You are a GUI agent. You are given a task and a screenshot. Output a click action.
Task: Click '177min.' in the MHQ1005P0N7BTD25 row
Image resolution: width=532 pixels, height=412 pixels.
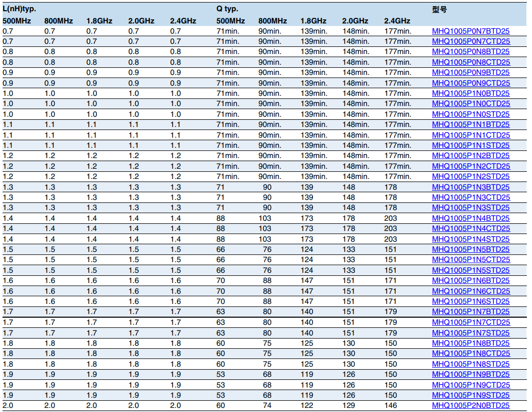(x=398, y=31)
